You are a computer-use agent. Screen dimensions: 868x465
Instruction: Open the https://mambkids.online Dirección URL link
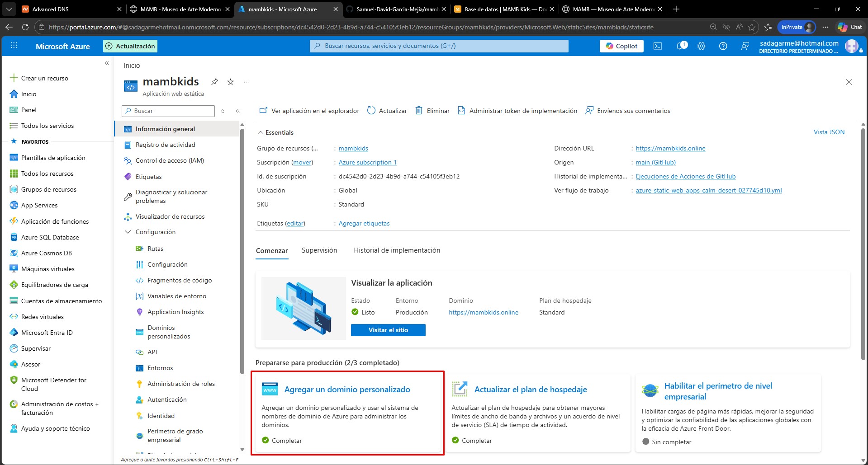(x=670, y=148)
